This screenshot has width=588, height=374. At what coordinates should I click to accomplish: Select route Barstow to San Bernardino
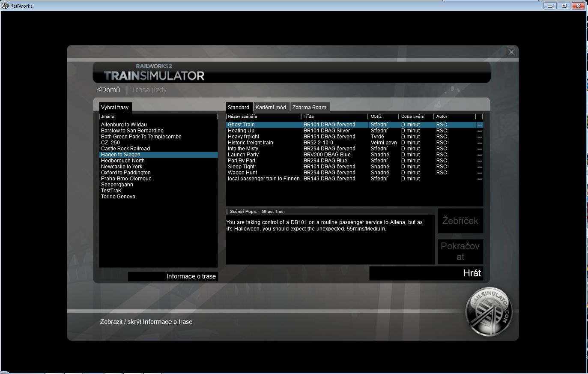coord(158,131)
